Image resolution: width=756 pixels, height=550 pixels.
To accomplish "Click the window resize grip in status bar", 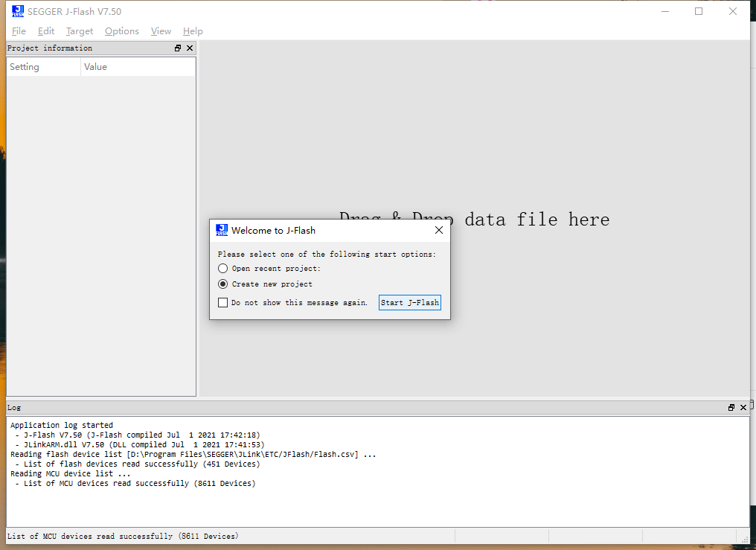I will coord(744,538).
